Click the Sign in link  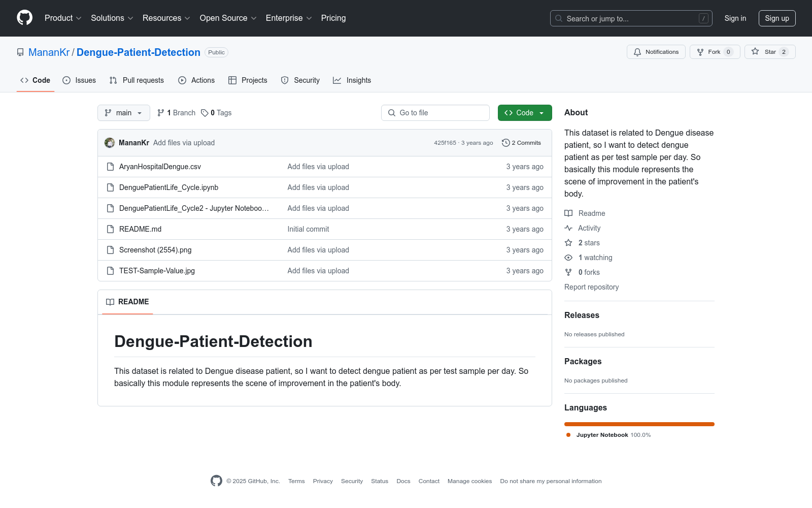pyautogui.click(x=735, y=18)
